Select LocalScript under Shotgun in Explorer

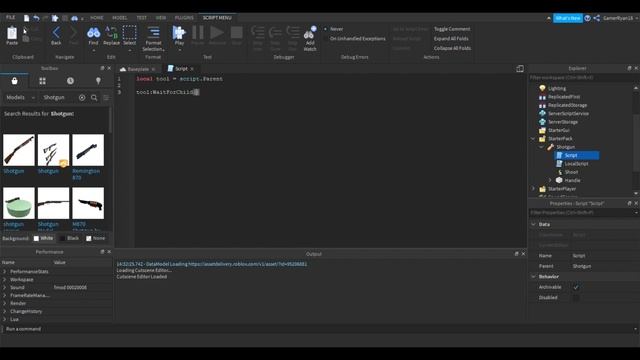click(576, 164)
